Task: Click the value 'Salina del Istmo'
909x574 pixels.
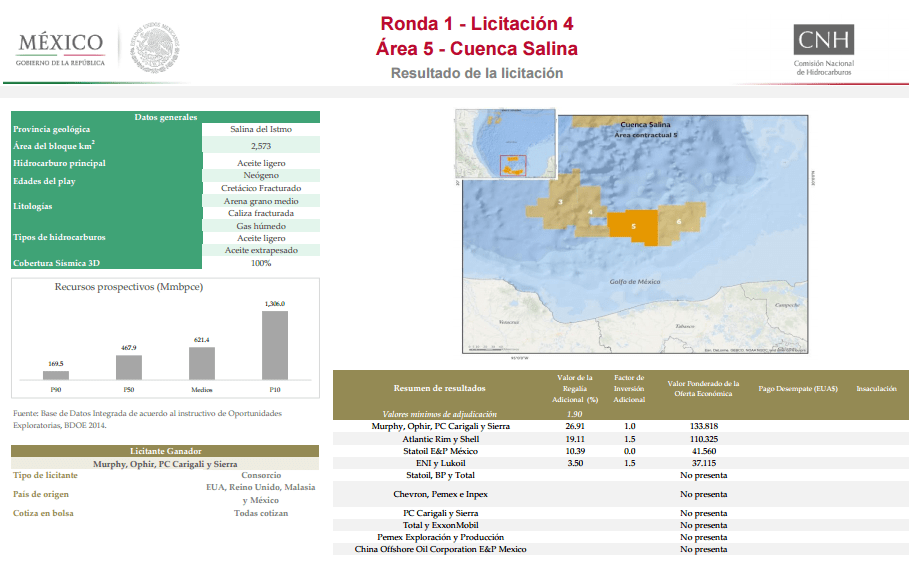Action: [261, 129]
